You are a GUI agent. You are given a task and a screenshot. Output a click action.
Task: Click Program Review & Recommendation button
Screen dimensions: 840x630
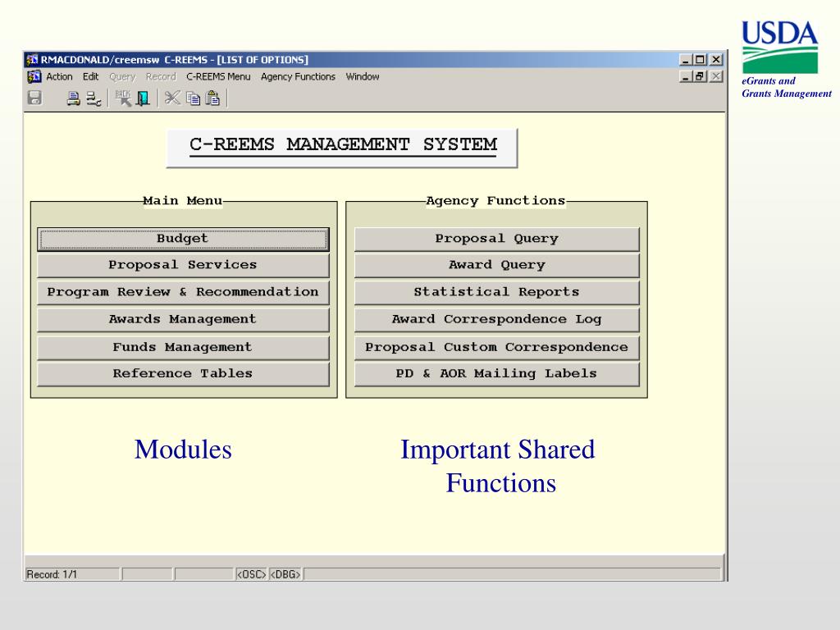click(x=183, y=293)
